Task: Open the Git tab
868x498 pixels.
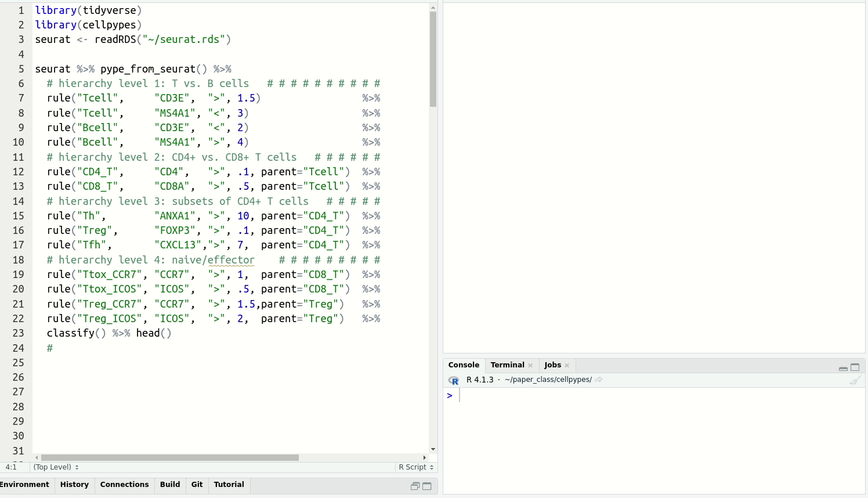Action: 197,485
